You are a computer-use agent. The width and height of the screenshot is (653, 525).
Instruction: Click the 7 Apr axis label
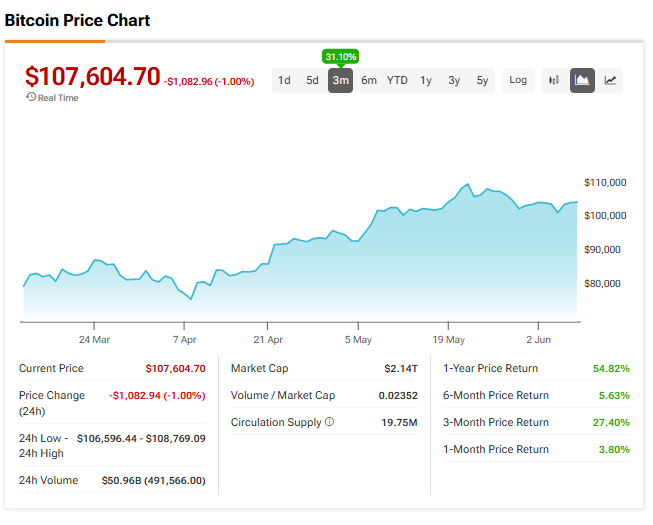click(x=184, y=340)
